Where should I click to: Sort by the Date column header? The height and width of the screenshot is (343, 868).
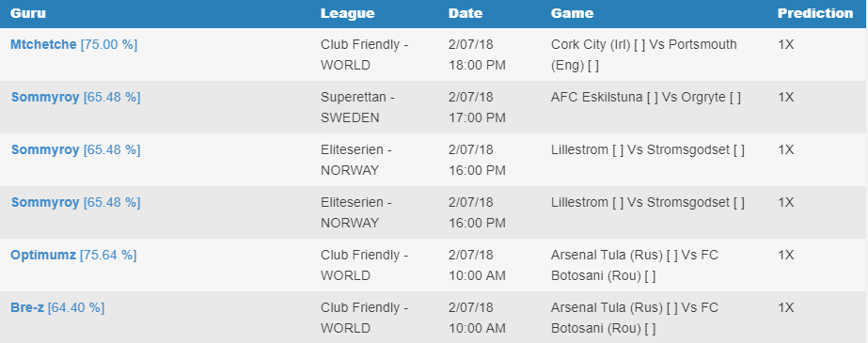point(466,13)
